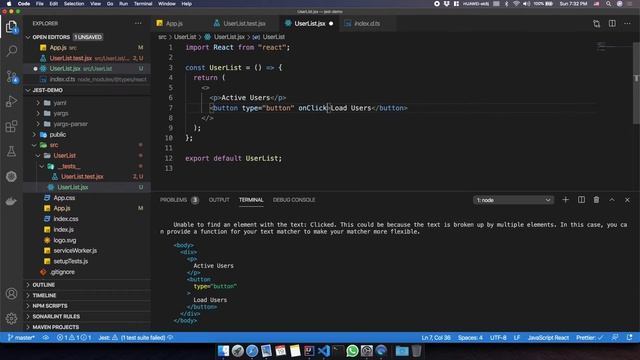Expand the Sonarlint Rules section
Screen dimensions: 640x360
[x=88, y=316]
